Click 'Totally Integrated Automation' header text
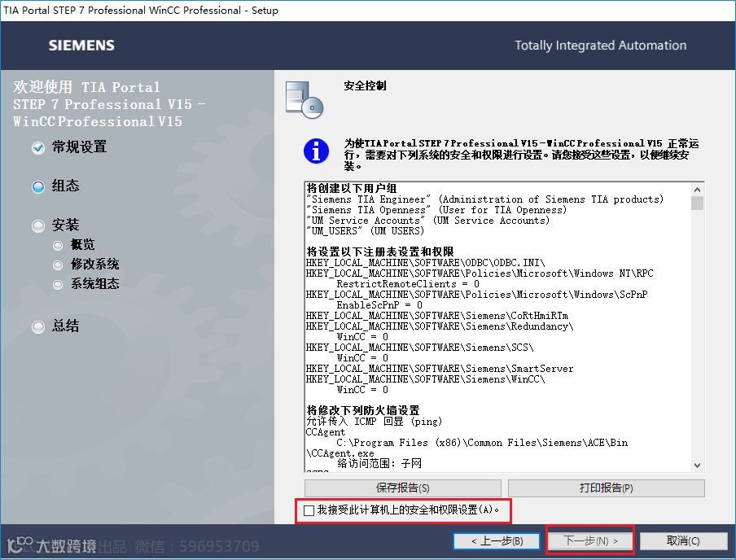This screenshot has width=736, height=560. tap(600, 46)
